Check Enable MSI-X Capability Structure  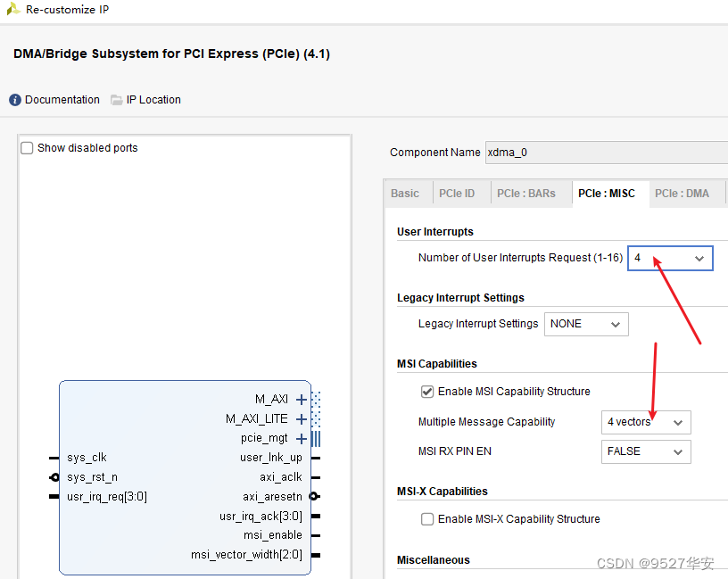pyautogui.click(x=427, y=519)
